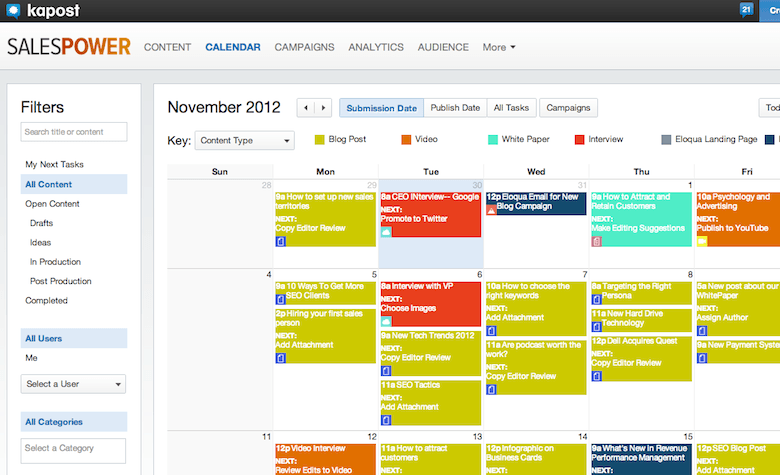Go to next month arrow
The width and height of the screenshot is (780, 475).
[323, 108]
